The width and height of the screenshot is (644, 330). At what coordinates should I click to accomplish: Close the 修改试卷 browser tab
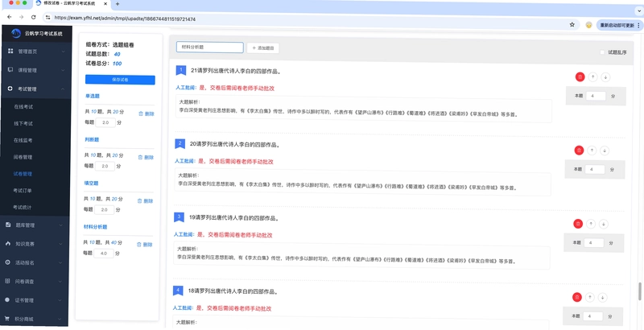[105, 4]
